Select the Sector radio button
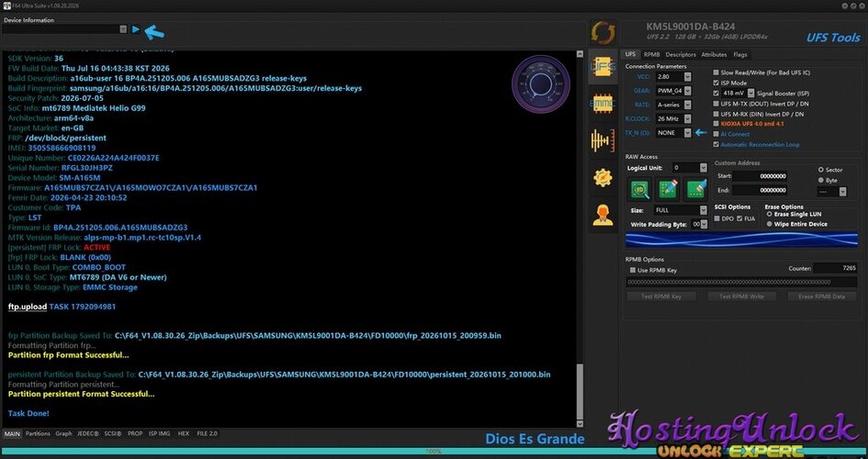Viewport: 868px width, 459px height. (821, 170)
